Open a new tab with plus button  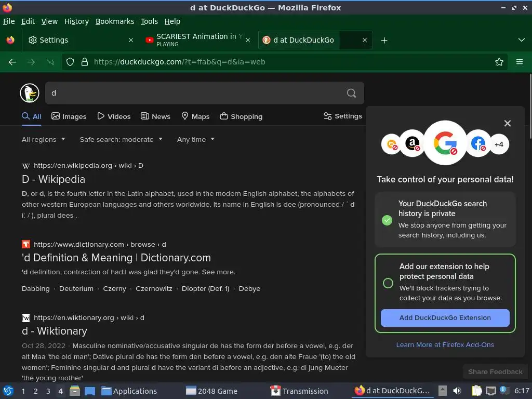(x=384, y=41)
